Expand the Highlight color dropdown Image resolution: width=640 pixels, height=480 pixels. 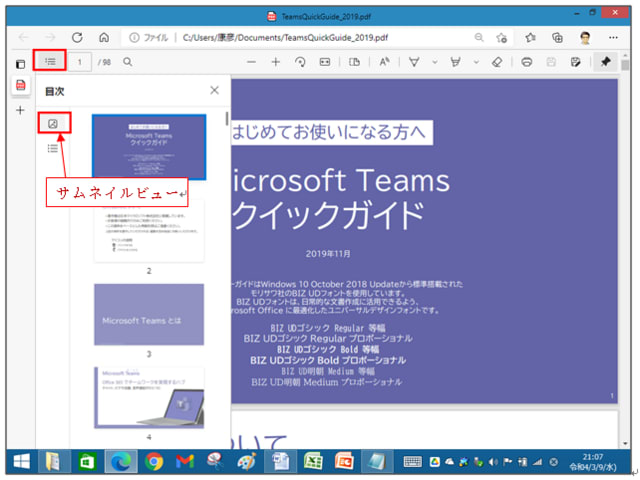pos(476,62)
